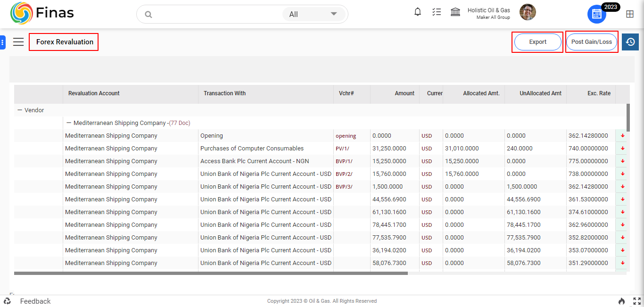Sort by Allocated Amt. column
This screenshot has height=307, width=644.
tap(481, 93)
